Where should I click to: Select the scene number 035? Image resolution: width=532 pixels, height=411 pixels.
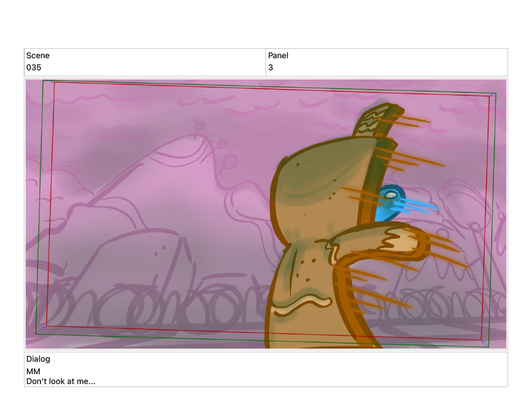click(x=34, y=68)
